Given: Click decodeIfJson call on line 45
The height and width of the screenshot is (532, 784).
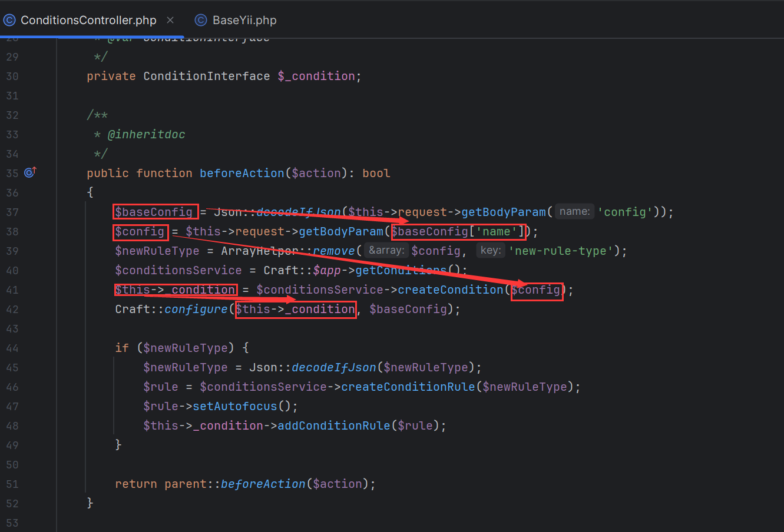Looking at the screenshot, I should 334,367.
